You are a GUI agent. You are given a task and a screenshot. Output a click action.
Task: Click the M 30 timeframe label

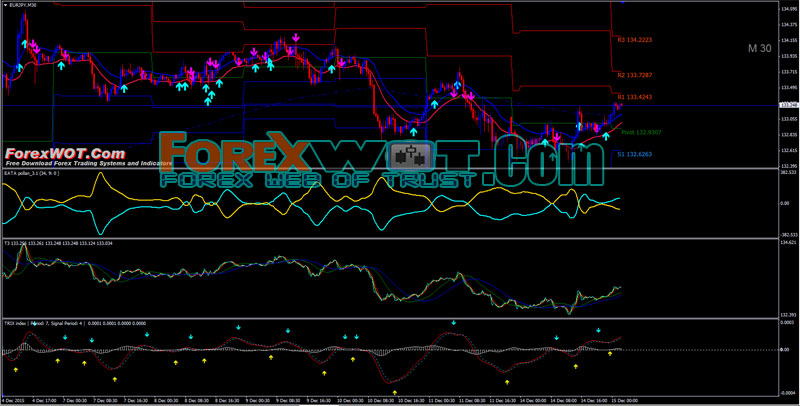[759, 48]
